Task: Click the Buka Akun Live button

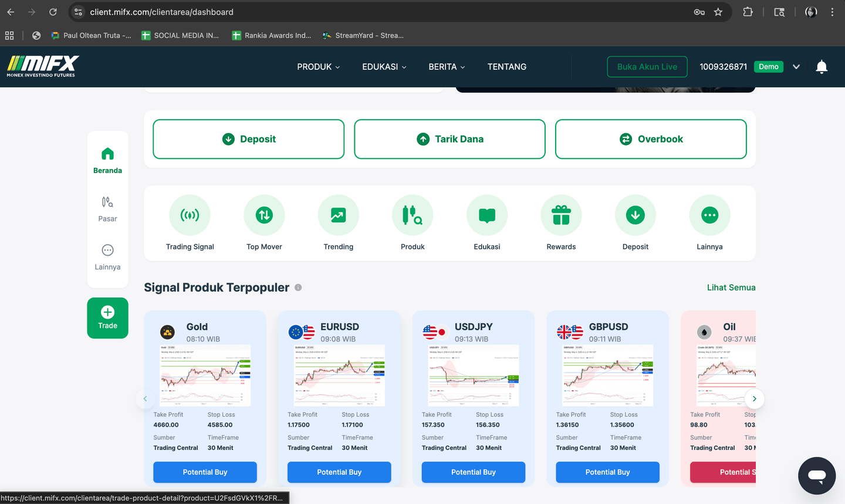Action: click(647, 67)
